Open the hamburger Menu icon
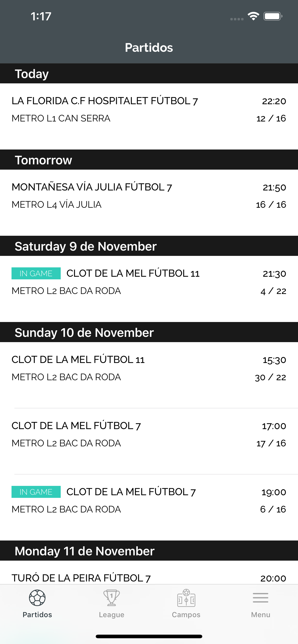This screenshot has height=644, width=298. [x=260, y=598]
